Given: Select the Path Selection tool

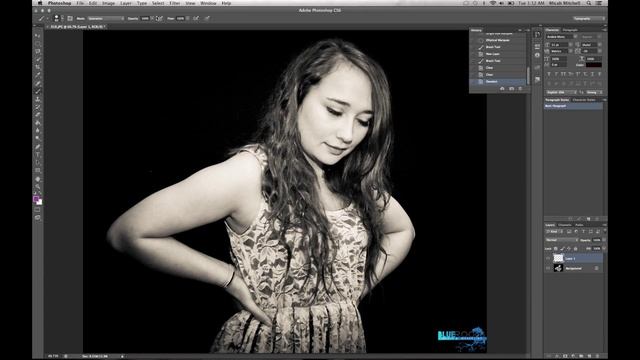Looking at the screenshot, I should pyautogui.click(x=38, y=163).
